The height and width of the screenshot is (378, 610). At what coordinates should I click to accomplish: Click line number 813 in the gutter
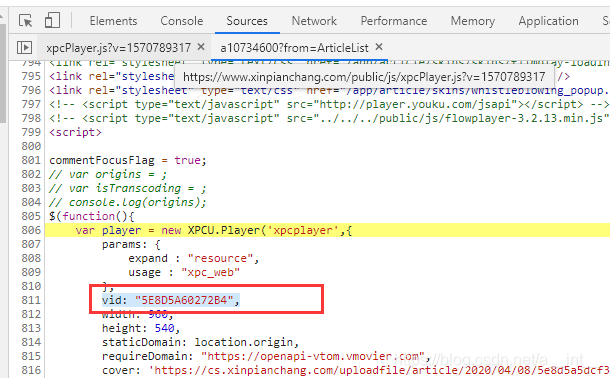(x=31, y=328)
